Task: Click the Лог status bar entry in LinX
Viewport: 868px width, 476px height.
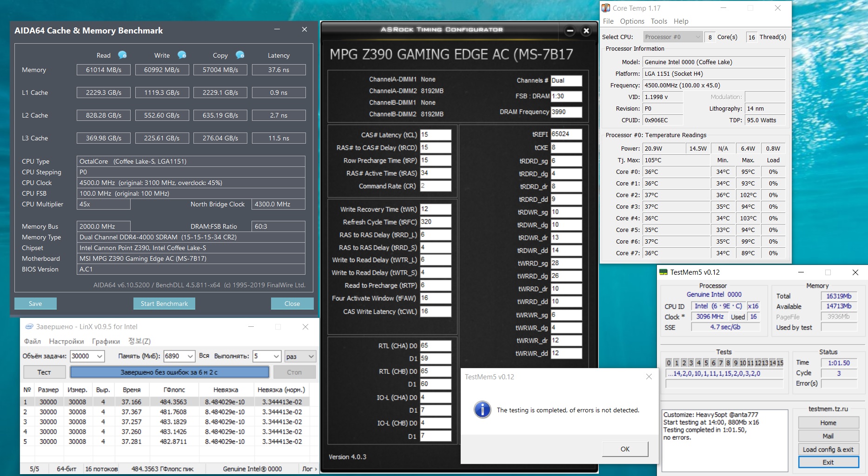Action: (307, 469)
